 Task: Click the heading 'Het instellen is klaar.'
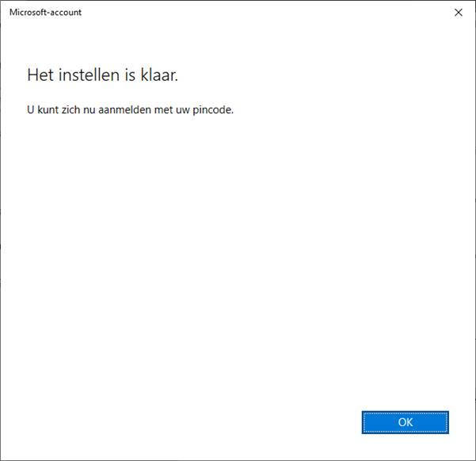tap(102, 75)
